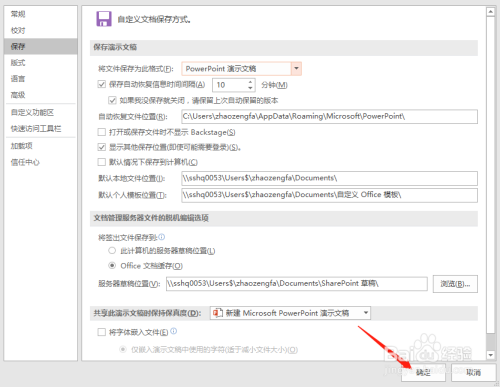The width and height of the screenshot is (500, 387).
Task: Toggle 保存自动恢复信息时间间隔 checkbox
Action: [x=102, y=84]
